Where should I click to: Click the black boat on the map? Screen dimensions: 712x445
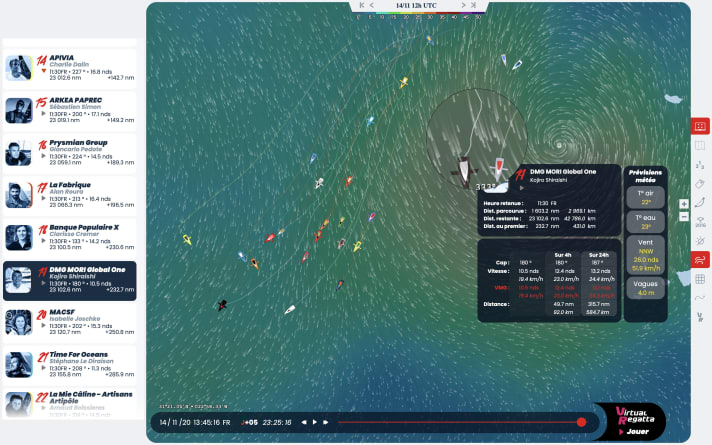click(222, 305)
